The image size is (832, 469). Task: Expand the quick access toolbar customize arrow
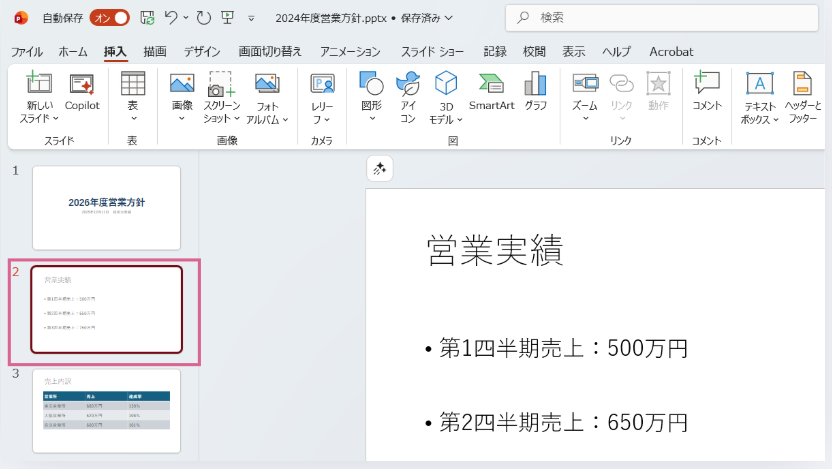(x=251, y=18)
